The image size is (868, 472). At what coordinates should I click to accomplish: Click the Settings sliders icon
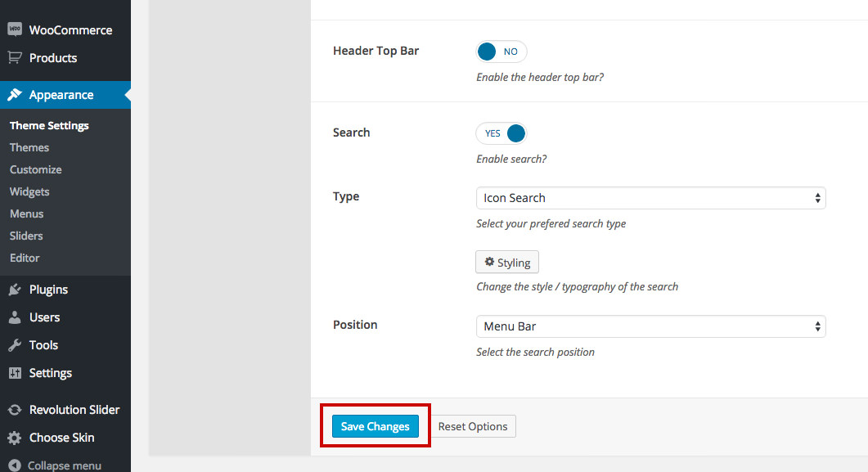15,373
